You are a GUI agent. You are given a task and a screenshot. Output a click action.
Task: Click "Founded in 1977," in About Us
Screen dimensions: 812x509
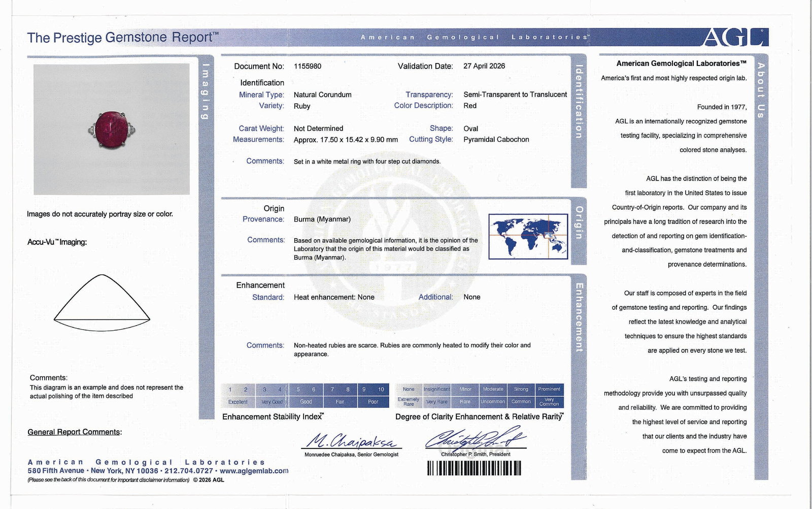tap(722, 107)
